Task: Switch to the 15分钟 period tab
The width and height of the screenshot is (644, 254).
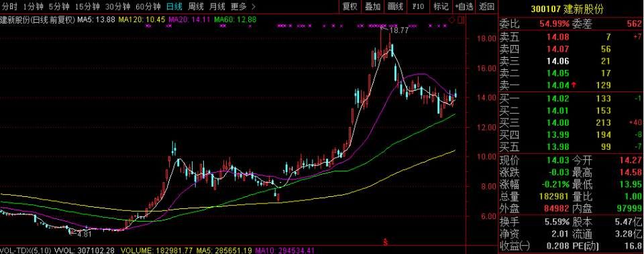Action: tap(87, 7)
